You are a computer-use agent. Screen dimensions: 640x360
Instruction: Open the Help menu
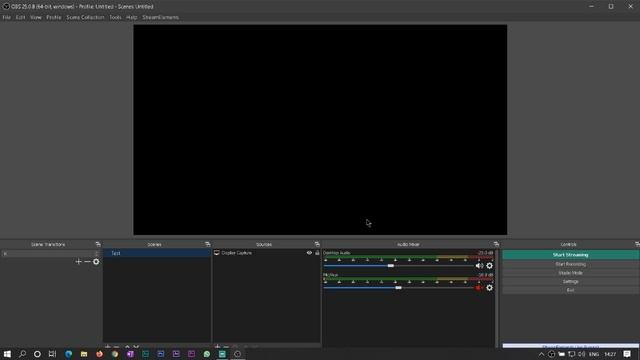(x=131, y=17)
